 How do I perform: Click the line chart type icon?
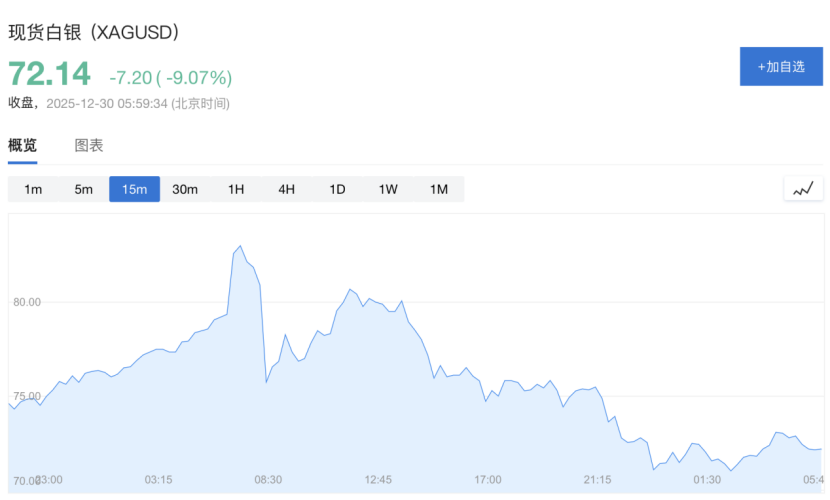click(803, 188)
